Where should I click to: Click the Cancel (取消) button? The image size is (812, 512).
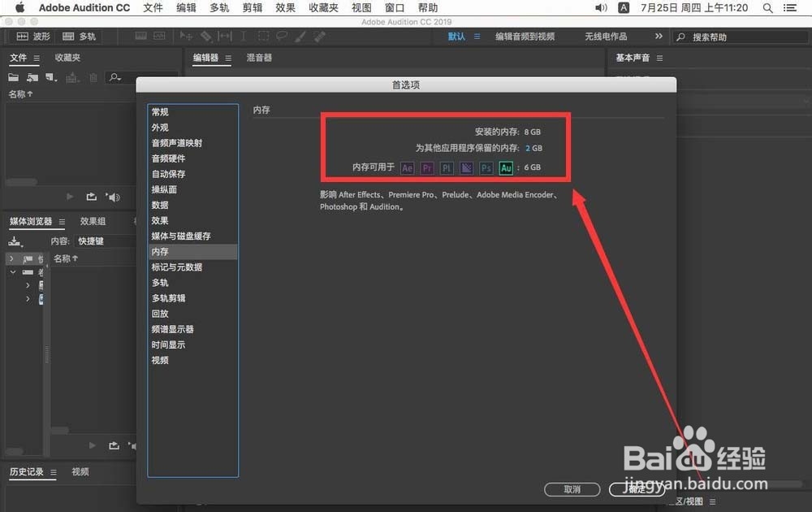point(572,489)
